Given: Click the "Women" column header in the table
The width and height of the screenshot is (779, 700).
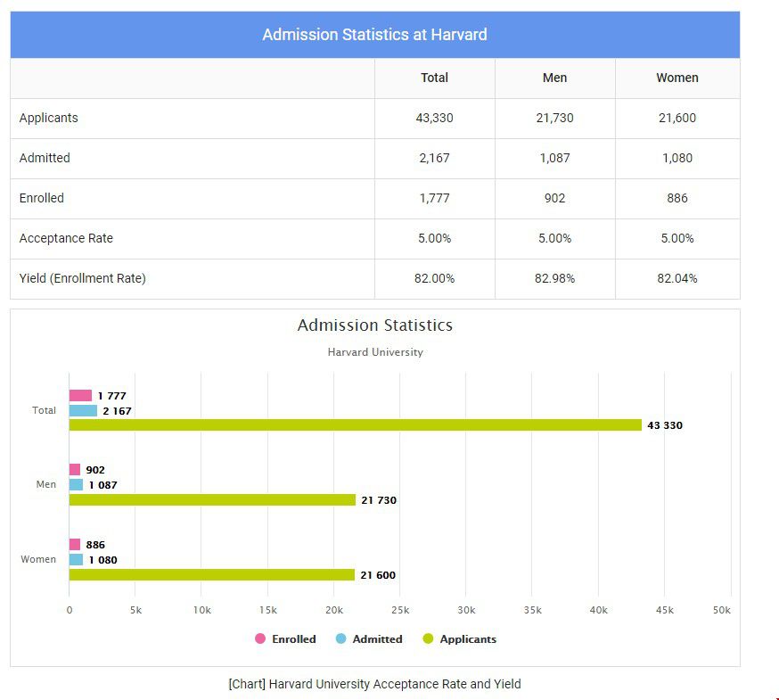Looking at the screenshot, I should tap(677, 78).
